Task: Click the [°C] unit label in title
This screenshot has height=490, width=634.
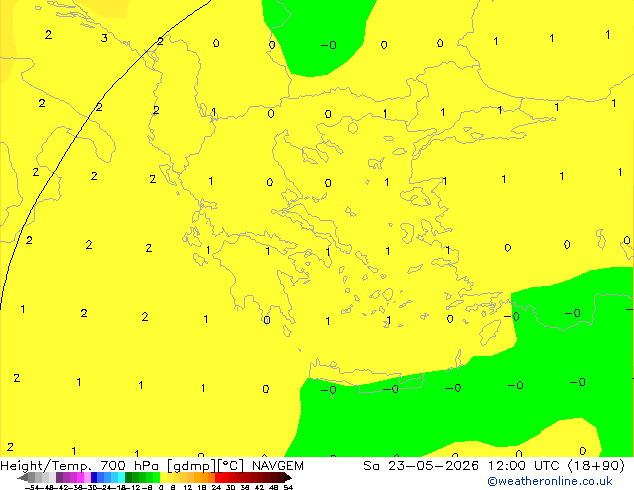Action: pos(231,466)
